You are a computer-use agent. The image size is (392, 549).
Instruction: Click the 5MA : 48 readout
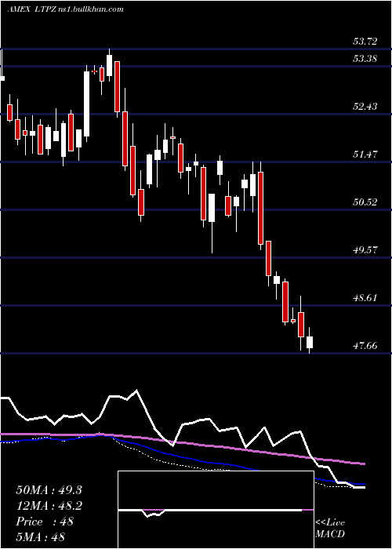click(x=40, y=537)
